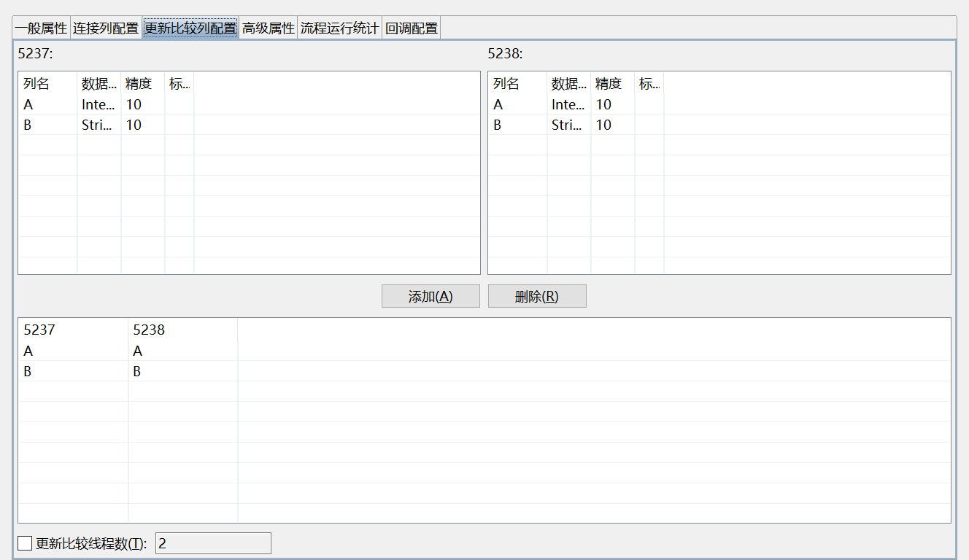Click the 5238 column header in mapping table
This screenshot has width=969, height=560.
pos(183,330)
